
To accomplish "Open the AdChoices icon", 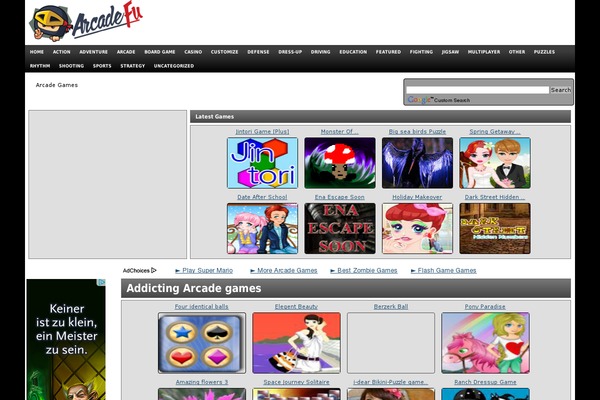I will tap(154, 270).
